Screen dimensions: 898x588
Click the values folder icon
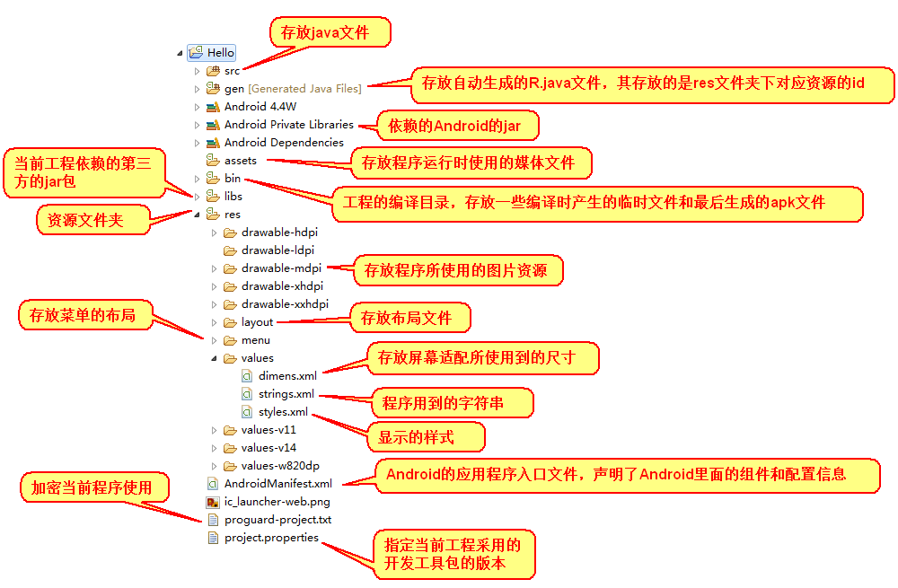tap(230, 358)
